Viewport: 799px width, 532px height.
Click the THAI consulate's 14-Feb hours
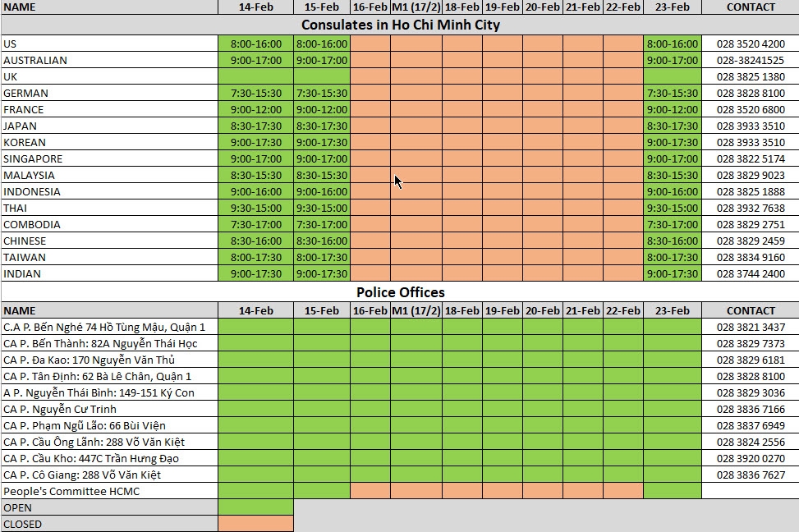pos(255,208)
